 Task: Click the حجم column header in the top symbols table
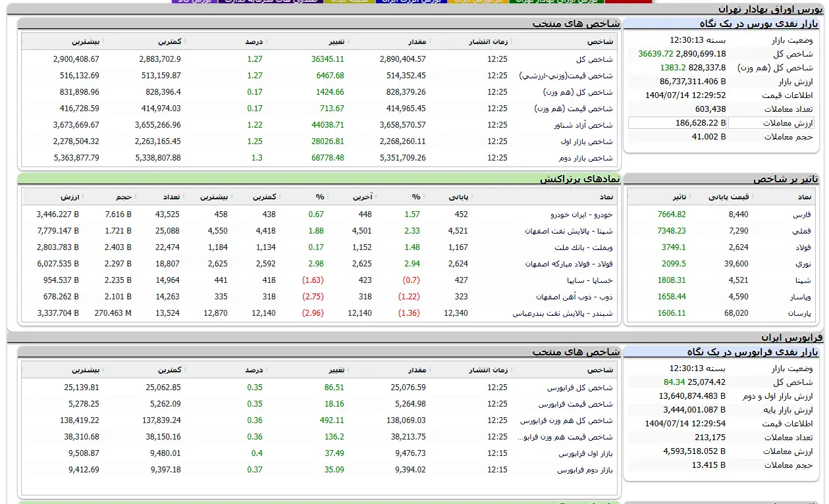124,197
